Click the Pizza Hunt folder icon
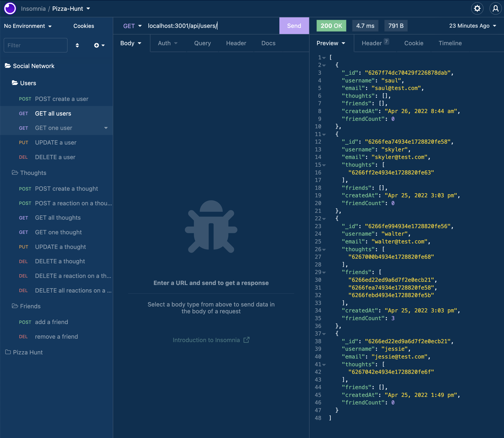Screen dimensions: 504x438 point(8,352)
